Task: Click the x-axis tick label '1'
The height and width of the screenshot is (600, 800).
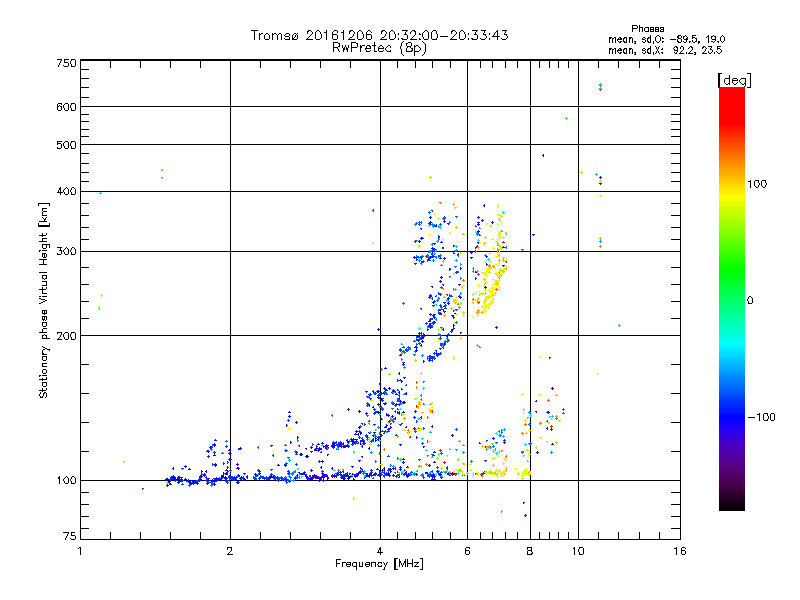Action: point(80,551)
